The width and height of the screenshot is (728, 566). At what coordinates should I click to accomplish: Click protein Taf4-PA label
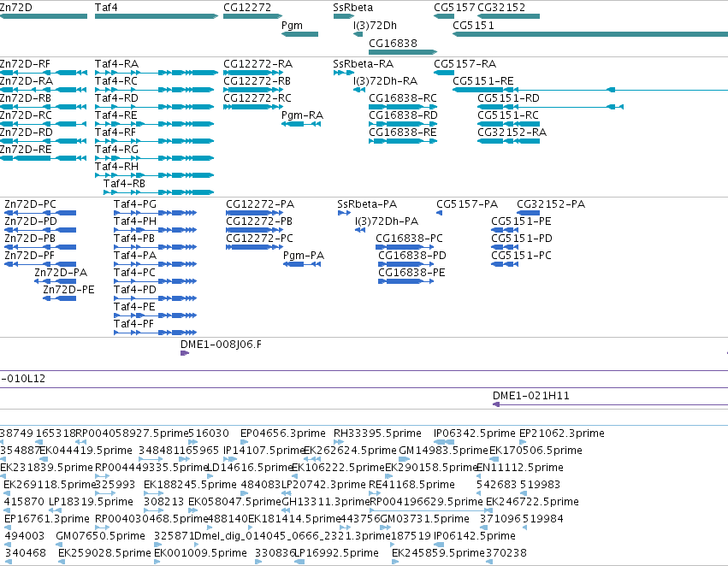[135, 256]
